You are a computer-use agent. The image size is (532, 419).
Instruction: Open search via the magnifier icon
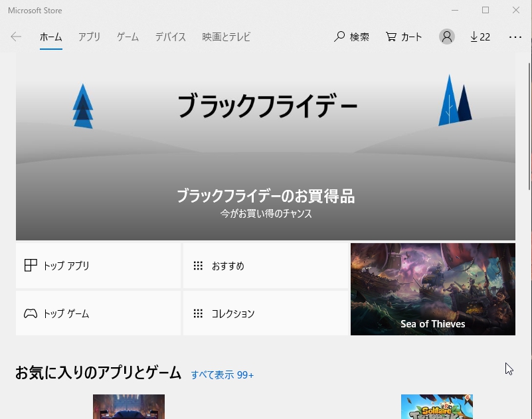point(339,37)
